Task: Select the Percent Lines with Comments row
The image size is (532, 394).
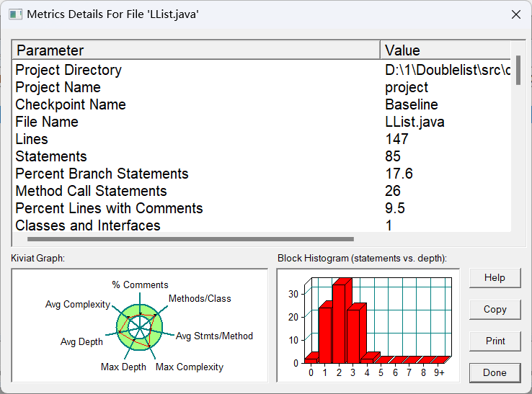Action: pos(261,209)
